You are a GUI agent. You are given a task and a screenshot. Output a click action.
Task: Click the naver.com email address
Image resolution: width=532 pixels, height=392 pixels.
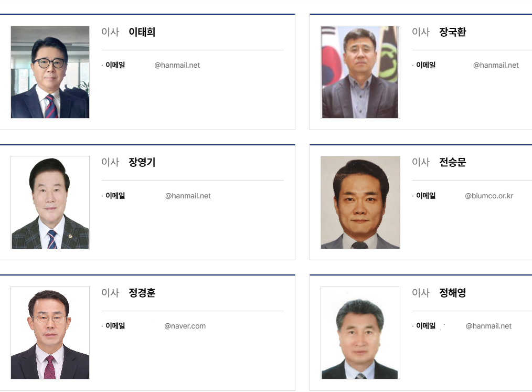[x=185, y=326]
